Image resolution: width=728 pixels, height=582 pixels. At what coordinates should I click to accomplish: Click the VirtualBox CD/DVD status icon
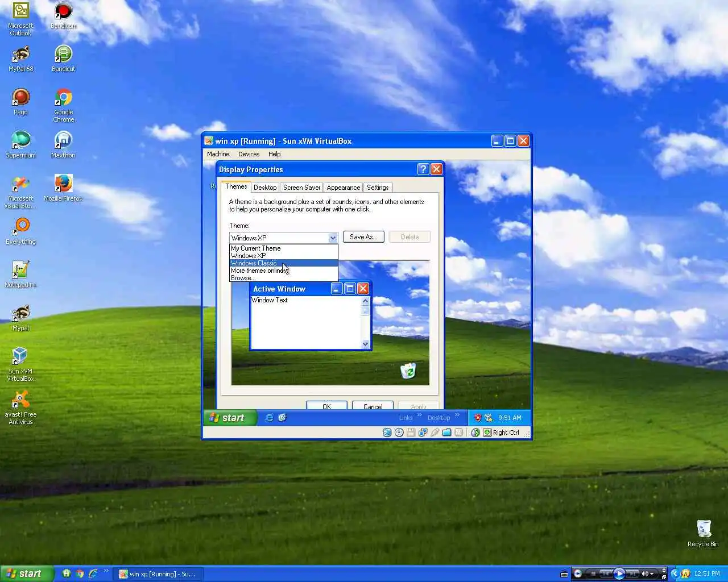click(399, 433)
